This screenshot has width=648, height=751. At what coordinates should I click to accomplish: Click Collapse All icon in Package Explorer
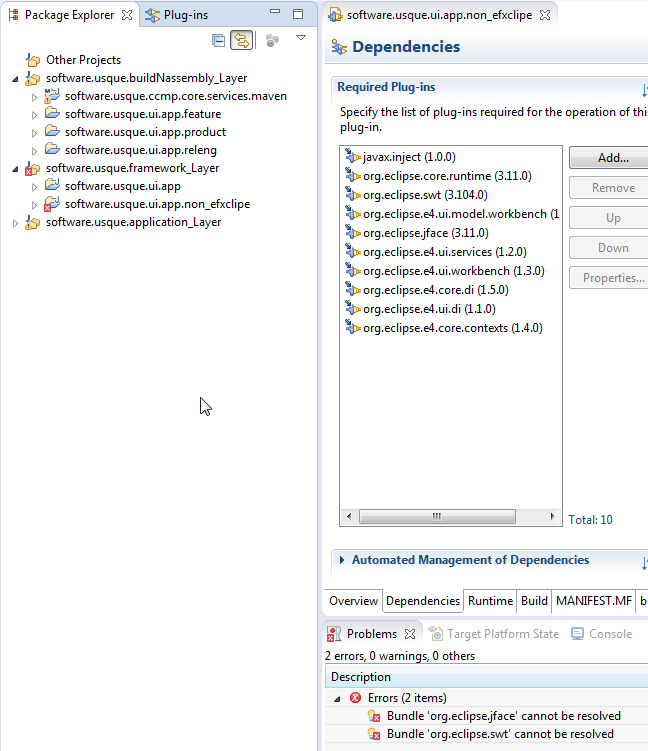pyautogui.click(x=218, y=41)
